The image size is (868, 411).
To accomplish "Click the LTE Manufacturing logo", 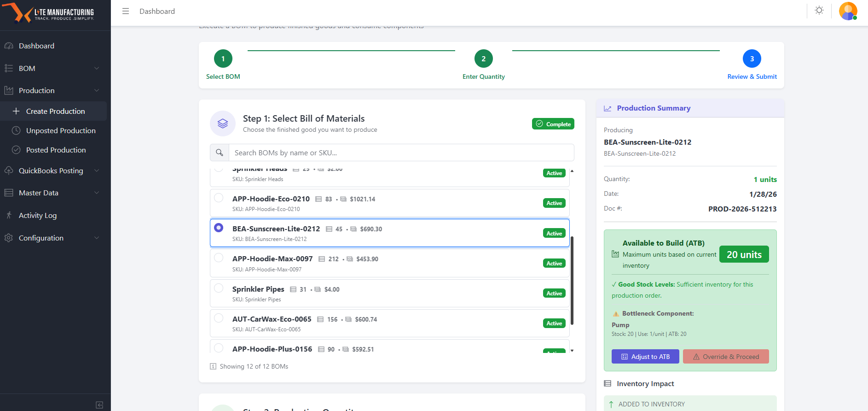I will coord(48,12).
